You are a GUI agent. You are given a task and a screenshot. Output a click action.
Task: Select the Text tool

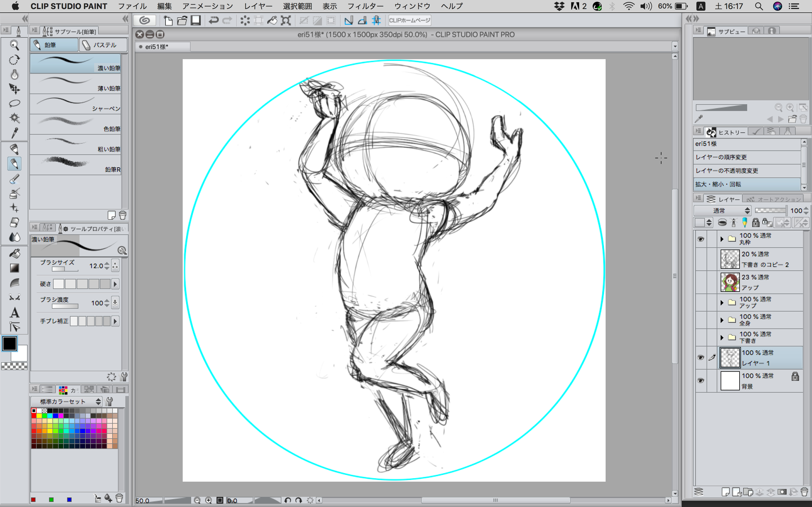coord(14,313)
